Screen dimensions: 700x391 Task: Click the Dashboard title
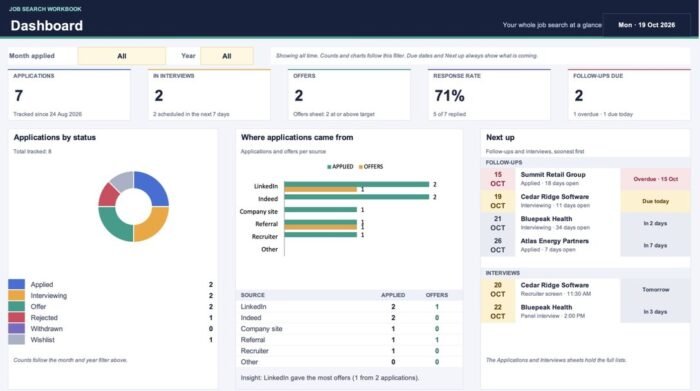coord(46,25)
